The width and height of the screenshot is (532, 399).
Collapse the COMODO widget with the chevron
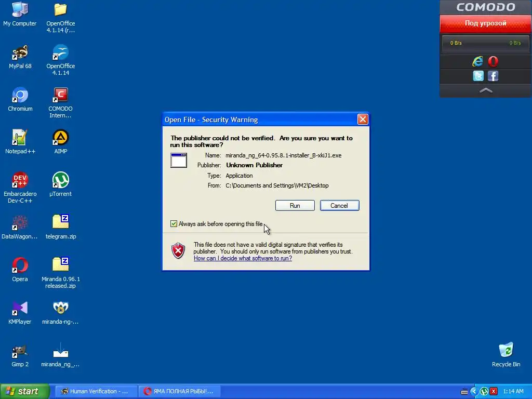click(x=486, y=90)
